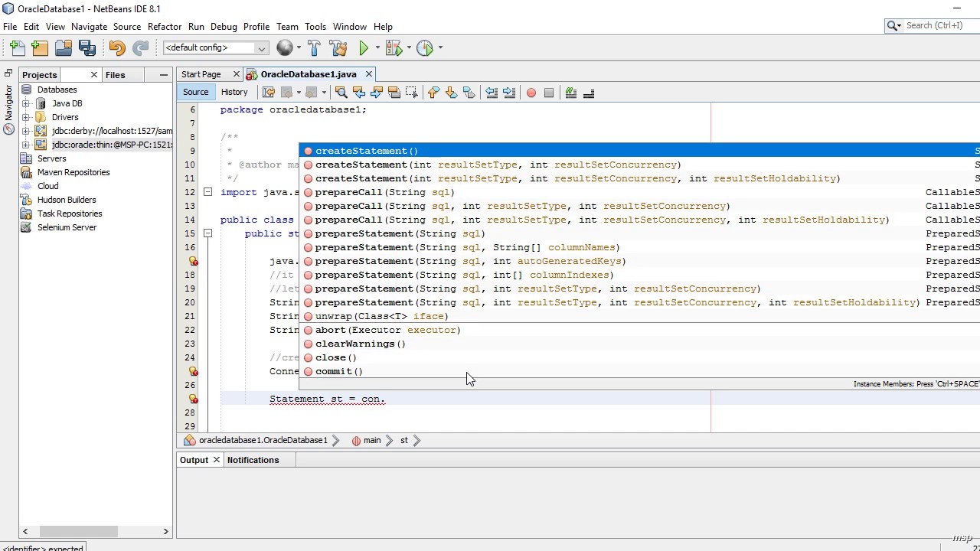
Task: Switch to the Files tab
Action: click(x=116, y=75)
